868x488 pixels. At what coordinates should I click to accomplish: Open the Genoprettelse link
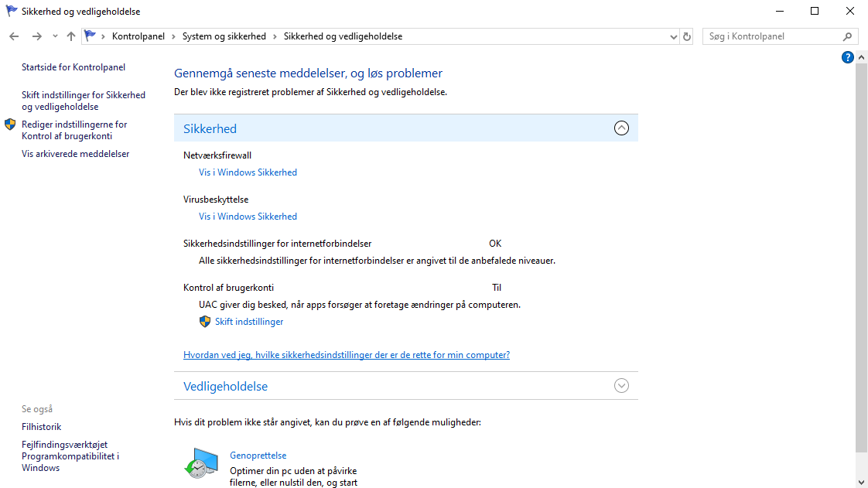pyautogui.click(x=258, y=456)
